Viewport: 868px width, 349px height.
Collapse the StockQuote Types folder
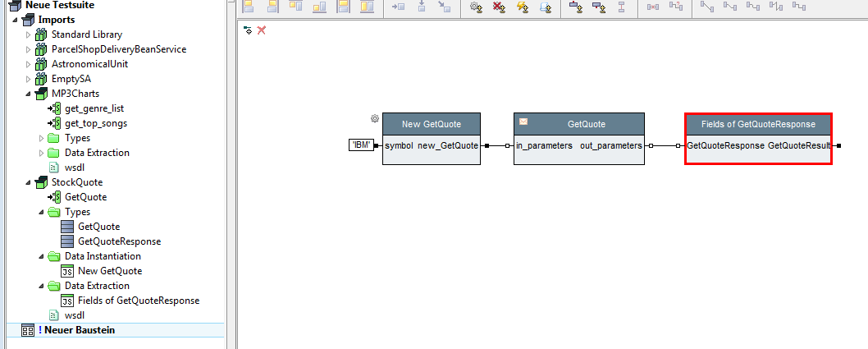(x=42, y=212)
